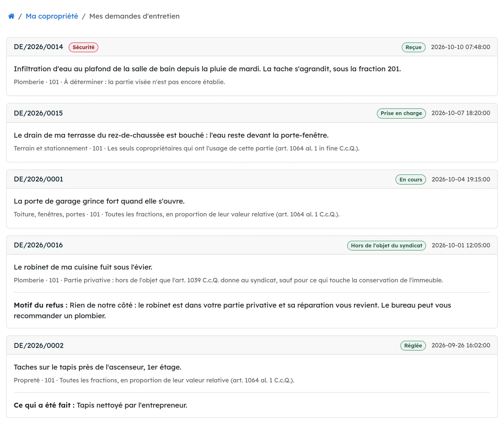
Task: Click the red Sécurité badge
Action: pos(83,47)
